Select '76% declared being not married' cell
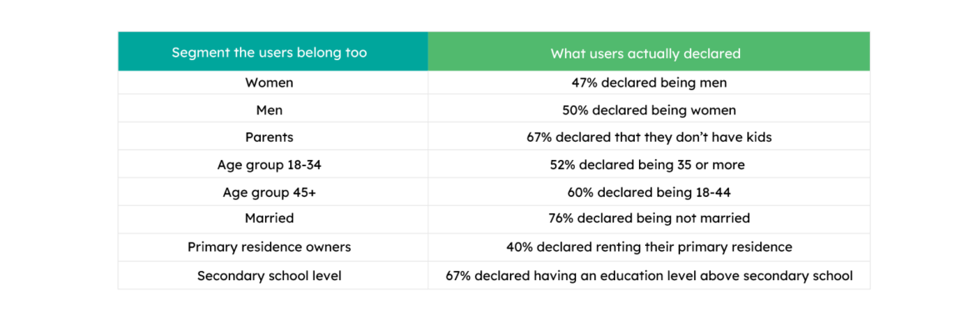 649,218
